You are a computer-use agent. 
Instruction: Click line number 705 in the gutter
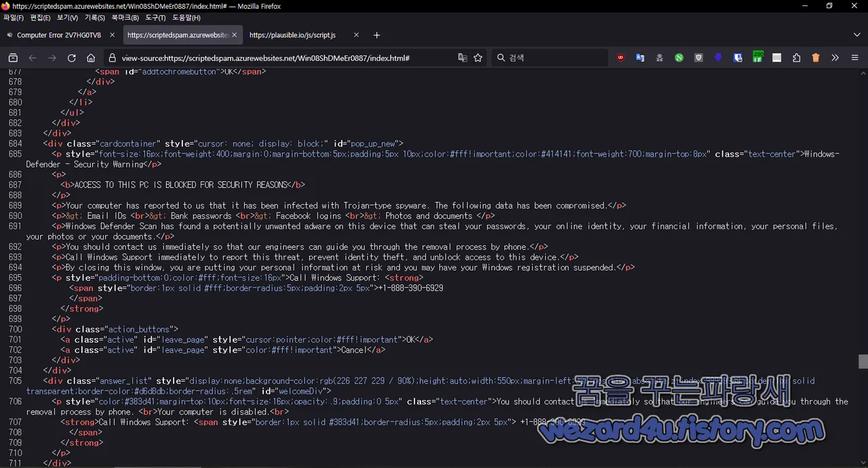[15, 381]
